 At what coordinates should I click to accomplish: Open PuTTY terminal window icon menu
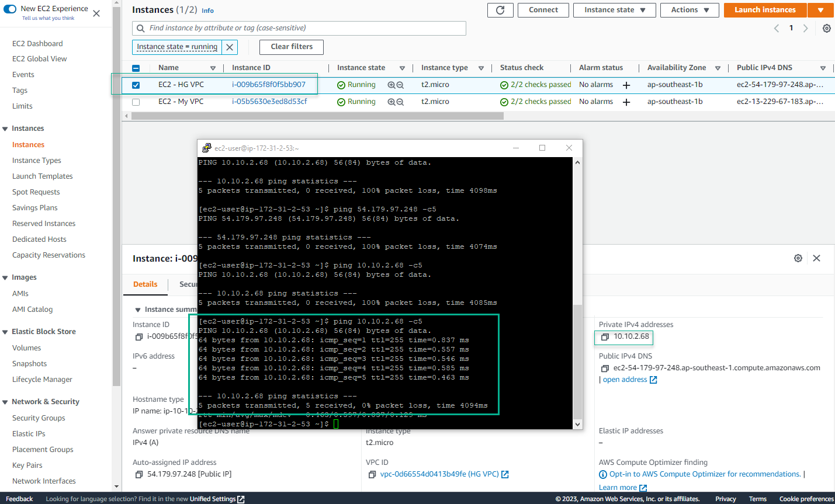[x=206, y=148]
